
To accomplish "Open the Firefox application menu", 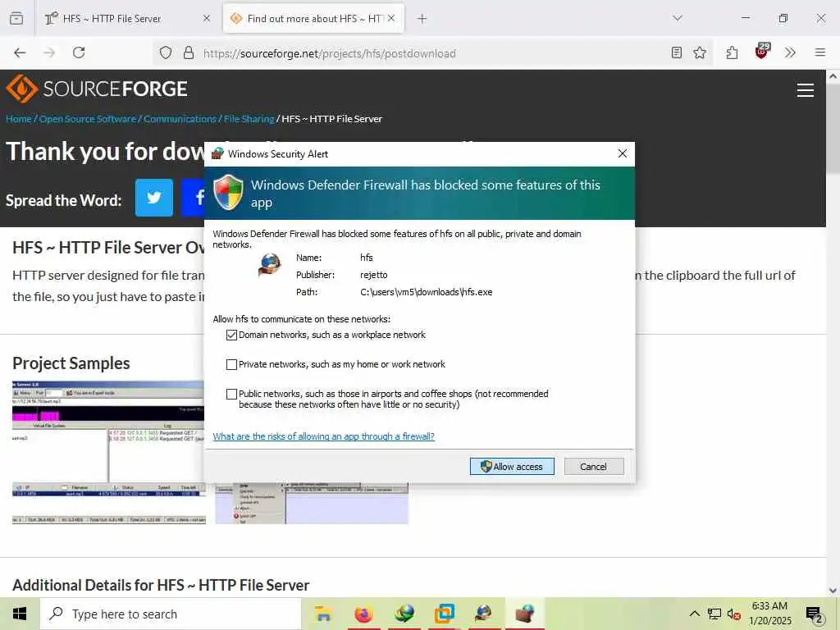I will [x=820, y=52].
